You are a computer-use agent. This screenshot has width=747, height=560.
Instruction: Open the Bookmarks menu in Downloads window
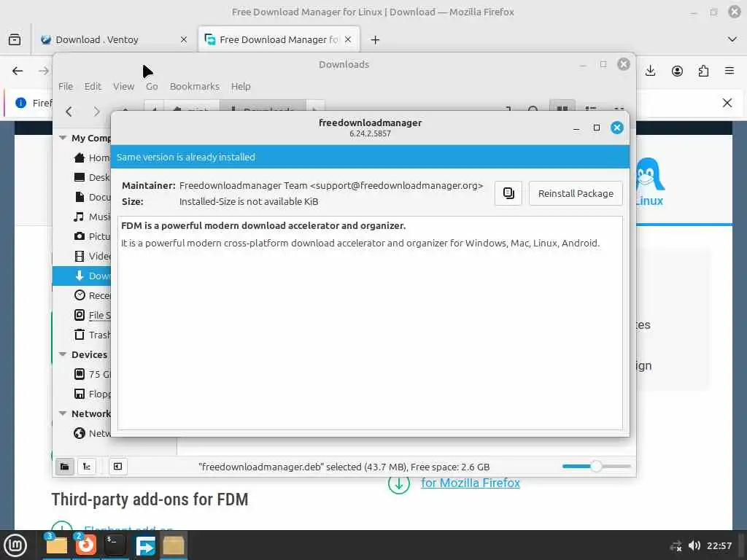[x=194, y=86]
